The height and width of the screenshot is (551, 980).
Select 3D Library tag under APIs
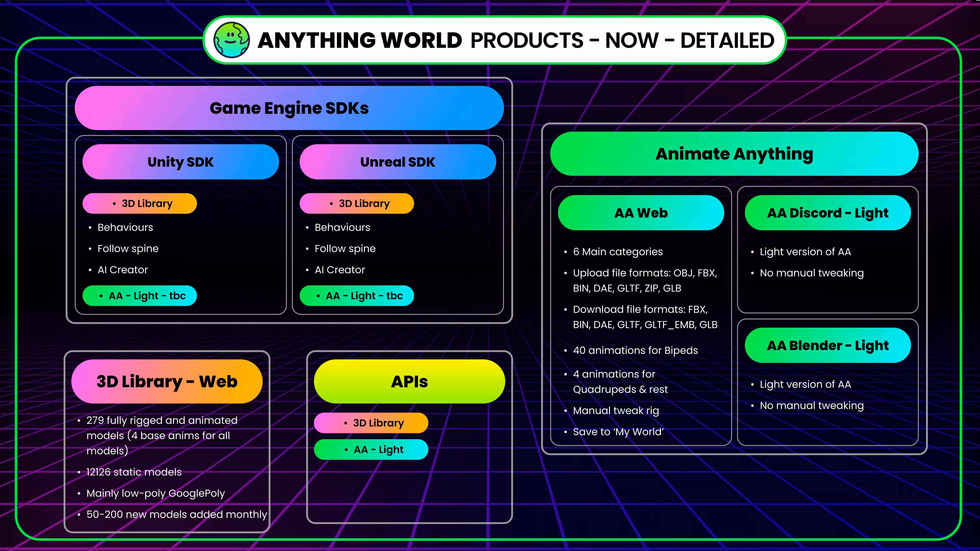click(371, 423)
